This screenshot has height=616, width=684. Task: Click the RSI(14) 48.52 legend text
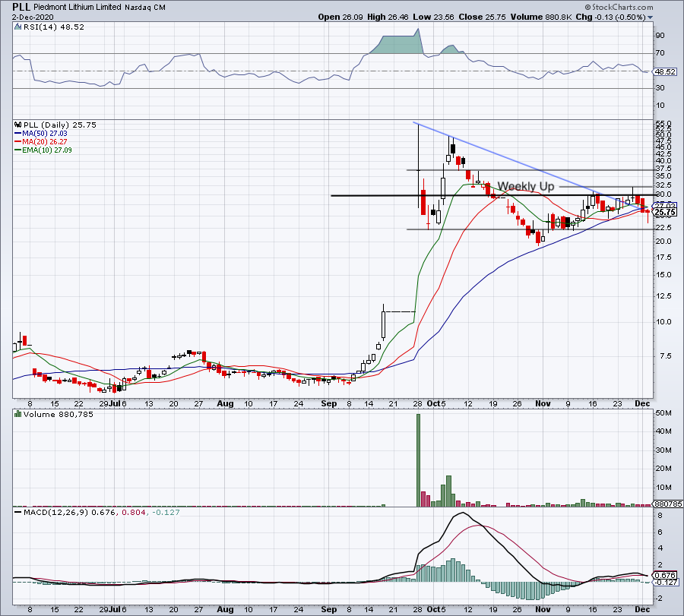point(54,27)
